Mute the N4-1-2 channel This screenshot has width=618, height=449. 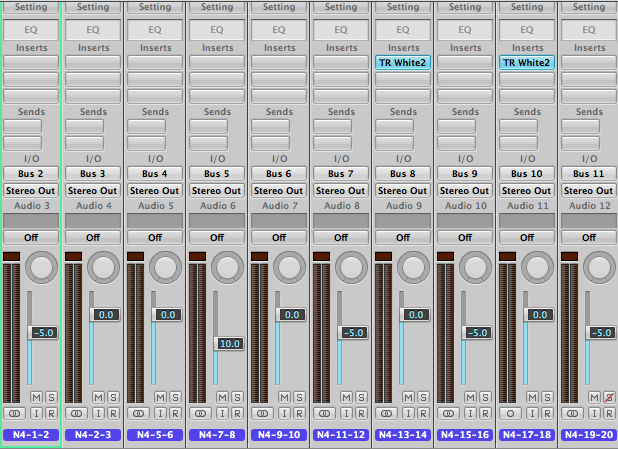(37, 397)
